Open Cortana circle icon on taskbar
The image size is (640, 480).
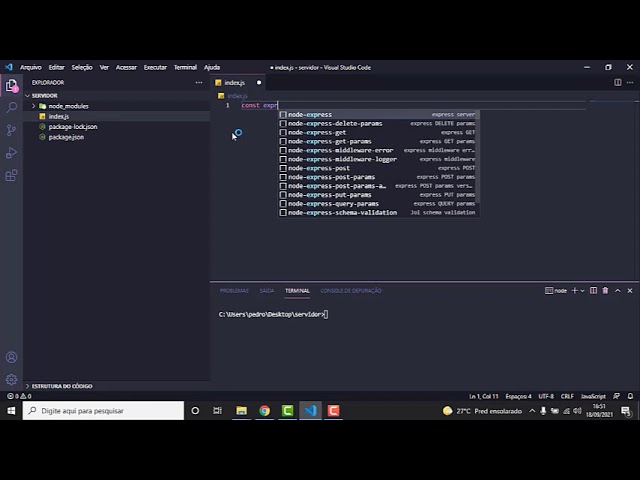coord(195,411)
